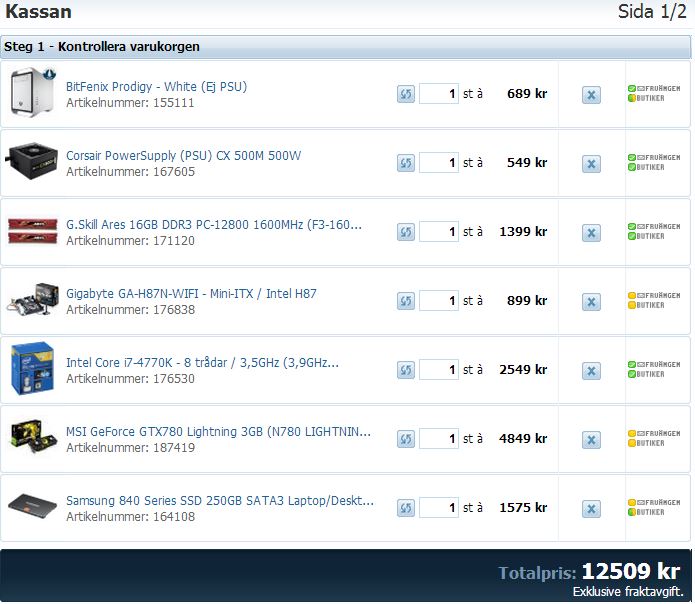Click Artikelnummer: 164108 text

pos(130,517)
